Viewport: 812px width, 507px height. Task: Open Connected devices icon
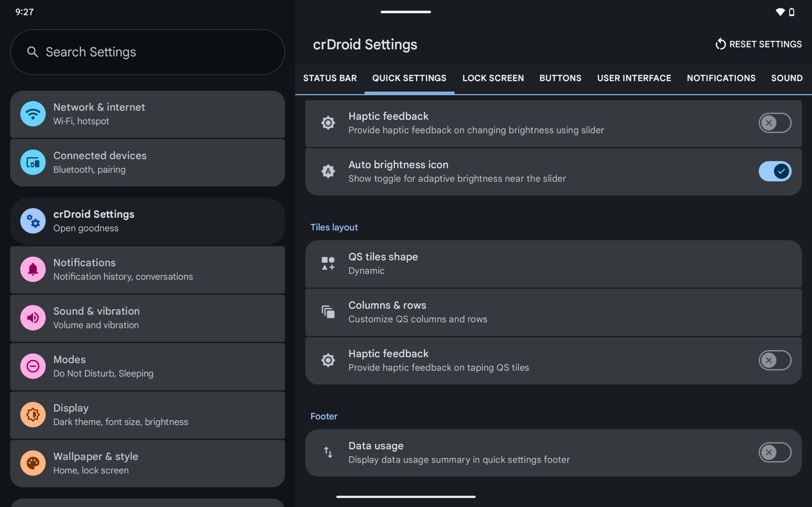coord(33,163)
